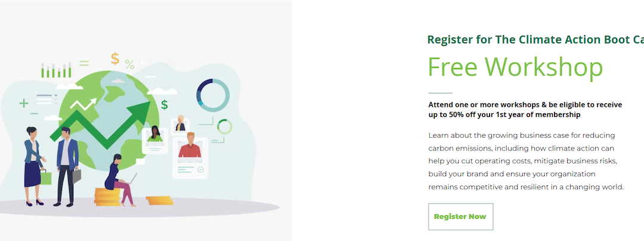
Task: Click the Register Now button
Action: (x=460, y=217)
